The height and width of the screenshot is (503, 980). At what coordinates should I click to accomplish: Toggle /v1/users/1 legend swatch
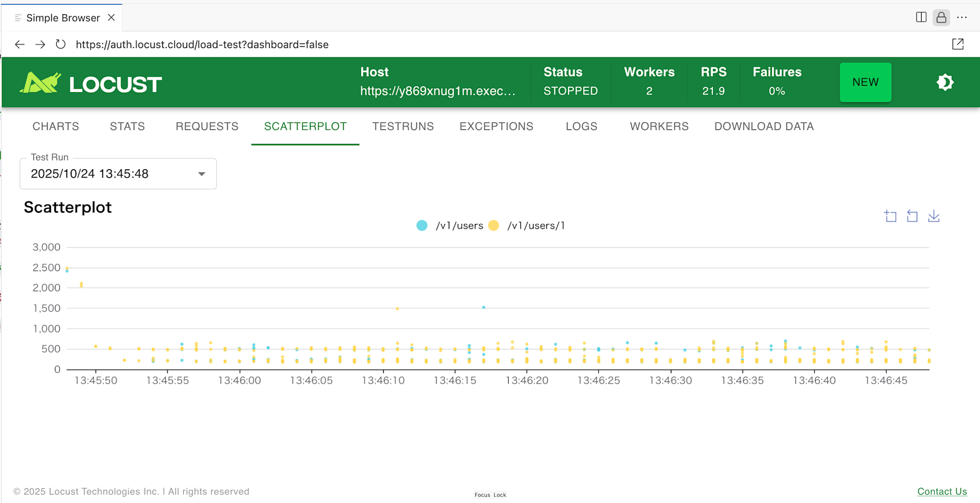[494, 226]
